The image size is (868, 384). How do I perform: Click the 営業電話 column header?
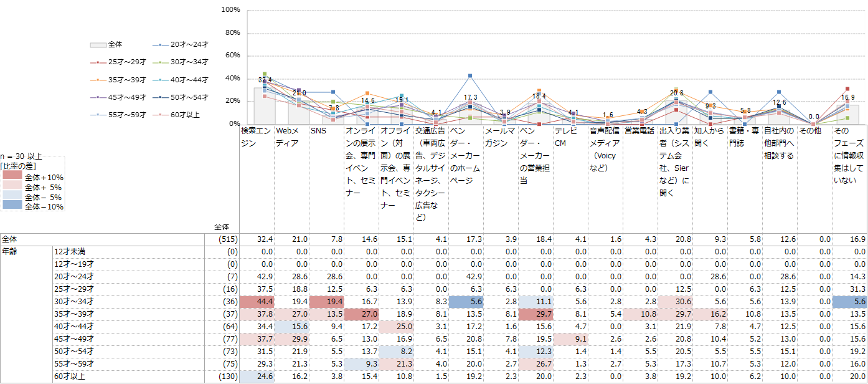coord(638,131)
